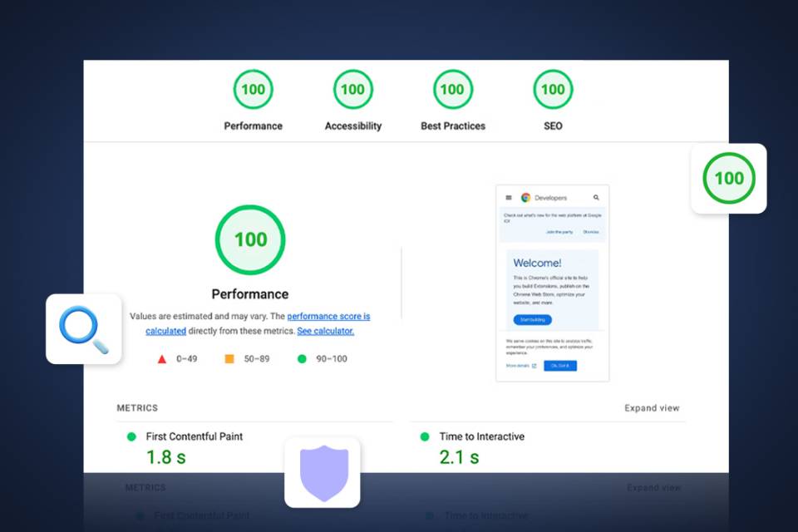
Task: Expand view for the metrics section
Action: click(x=653, y=407)
